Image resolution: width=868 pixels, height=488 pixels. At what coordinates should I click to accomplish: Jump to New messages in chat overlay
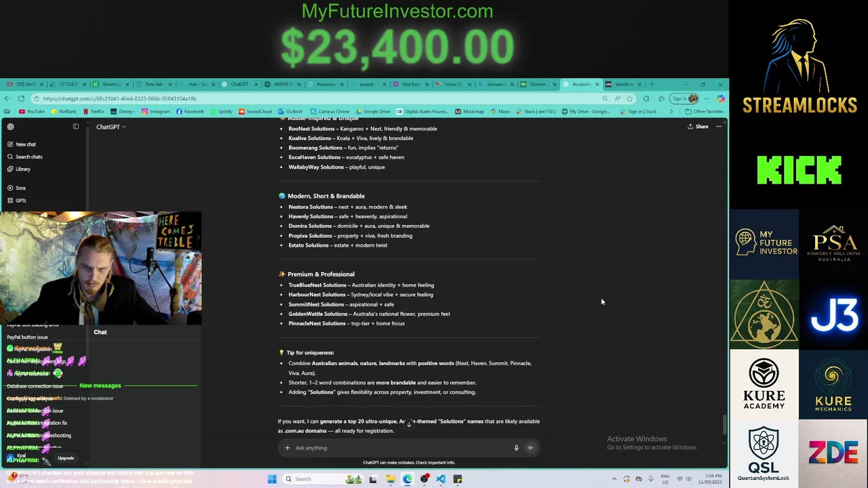[x=100, y=386]
